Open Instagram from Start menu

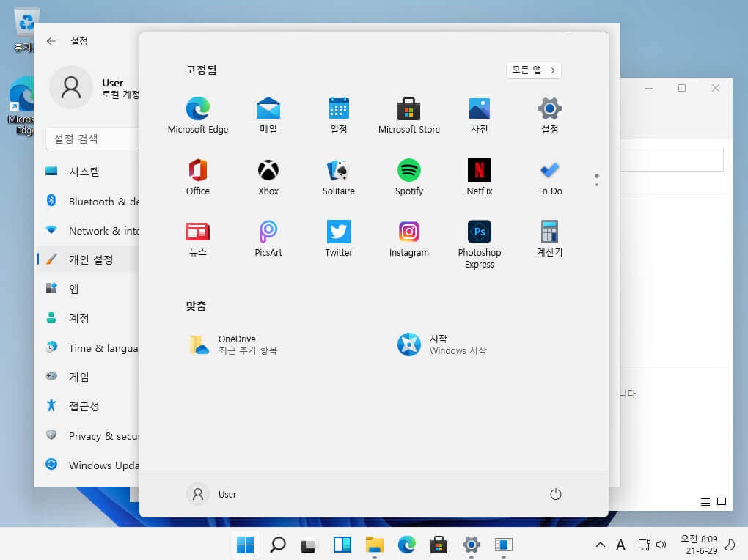point(408,238)
